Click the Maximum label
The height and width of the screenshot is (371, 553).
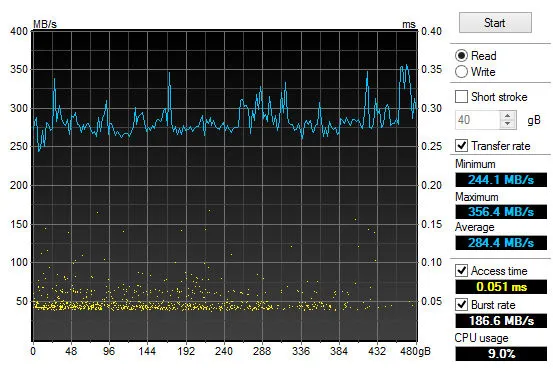point(476,197)
